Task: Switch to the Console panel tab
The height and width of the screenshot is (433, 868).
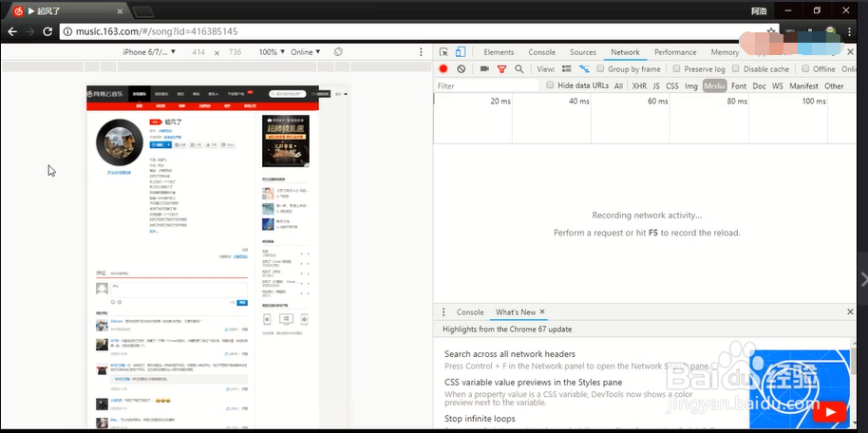Action: tap(541, 52)
